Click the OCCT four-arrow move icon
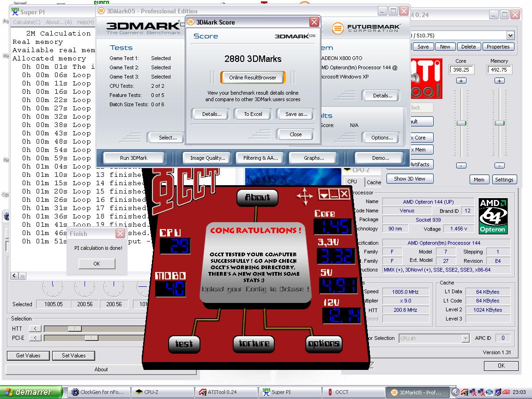The width and height of the screenshot is (532, 399). 304,196
